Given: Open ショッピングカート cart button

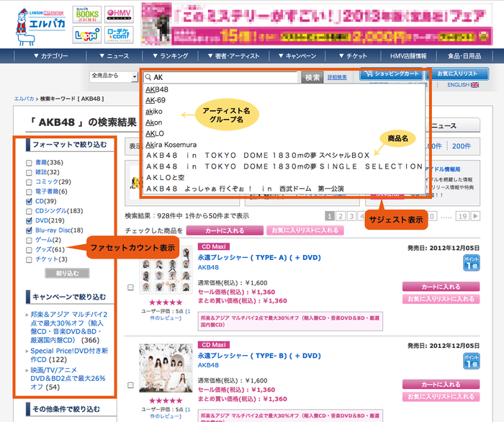Looking at the screenshot, I should click(x=391, y=73).
